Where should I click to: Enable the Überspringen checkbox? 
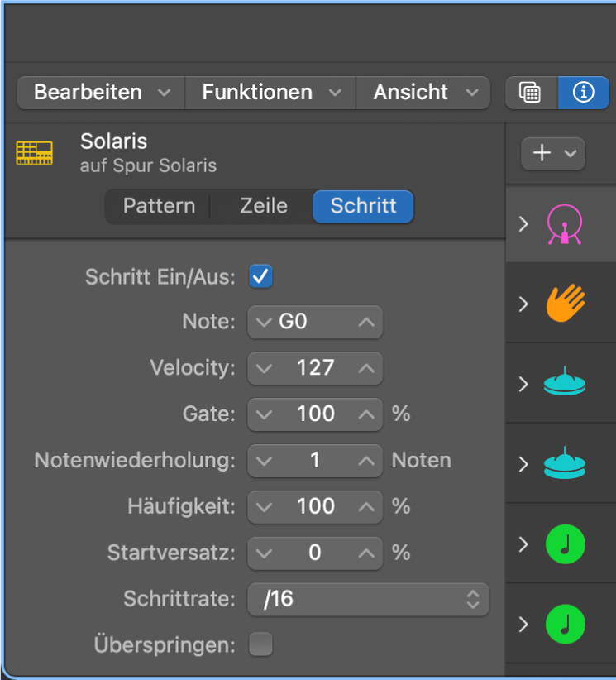260,644
